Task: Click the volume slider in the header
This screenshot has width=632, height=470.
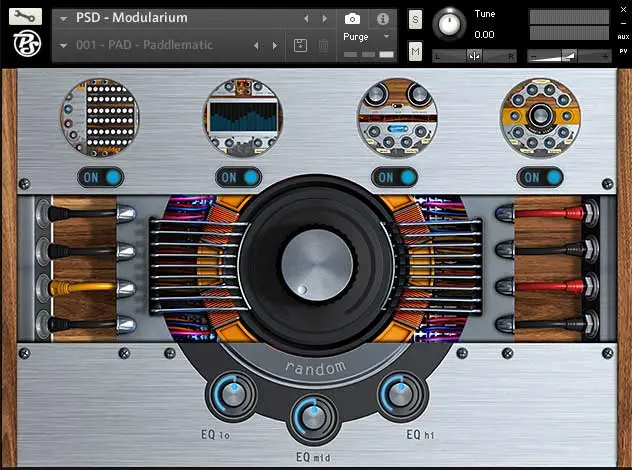Action: [570, 56]
